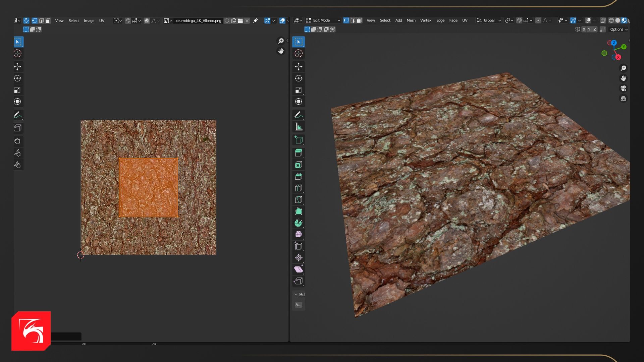Open the Global transform orientation dropdown
The width and height of the screenshot is (644, 362).
(489, 20)
